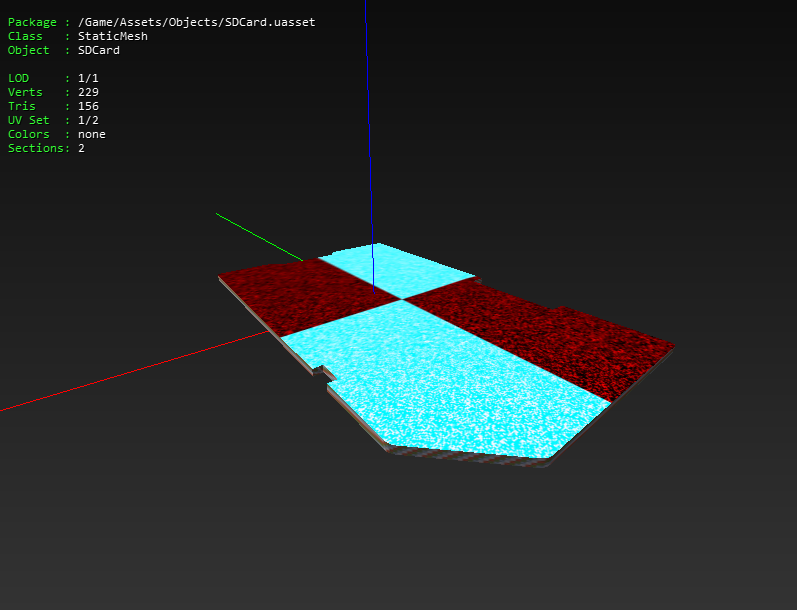Select the Verts count 229
Viewport: 797px width, 610px height.
click(88, 92)
